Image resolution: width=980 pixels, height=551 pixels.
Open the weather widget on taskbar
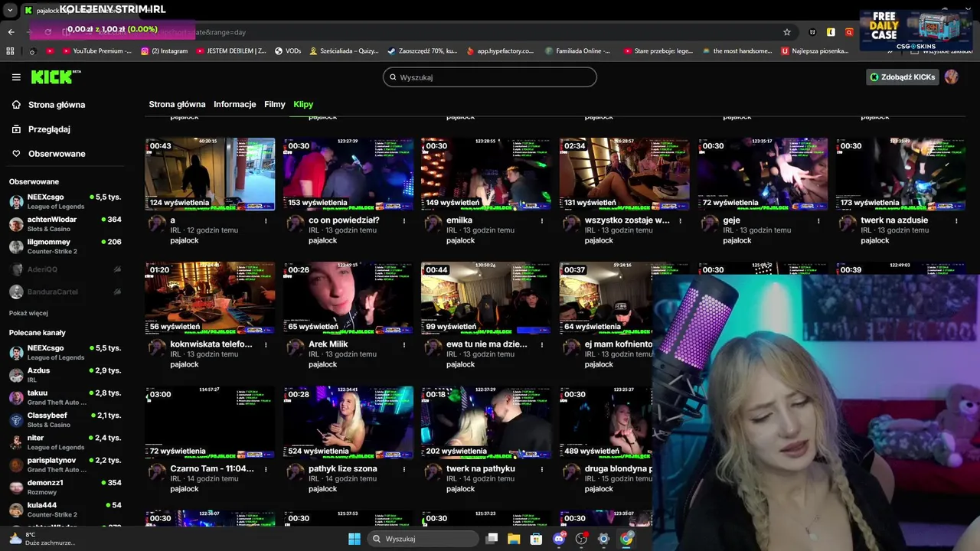point(42,539)
